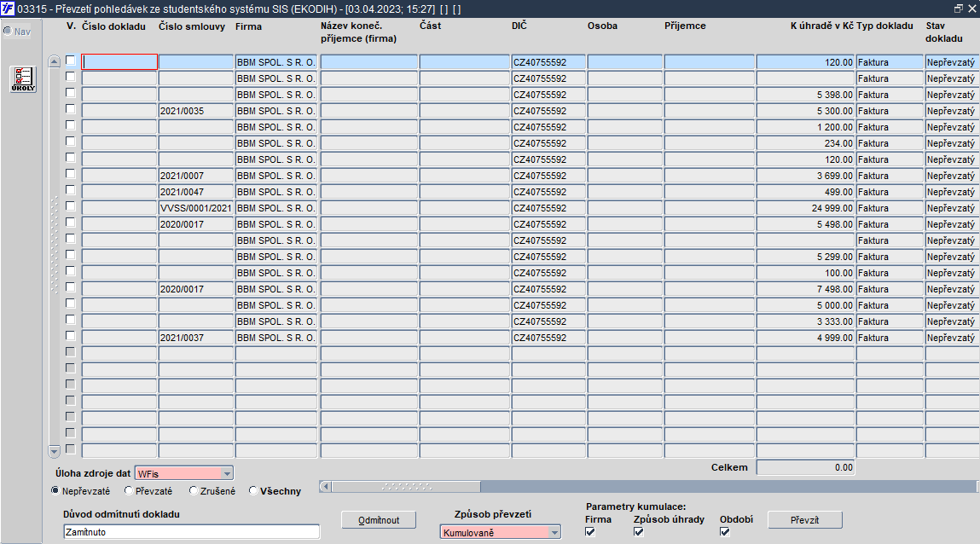Click the active Číslo dokladu cell
Image resolution: width=980 pixels, height=544 pixels.
[x=119, y=62]
